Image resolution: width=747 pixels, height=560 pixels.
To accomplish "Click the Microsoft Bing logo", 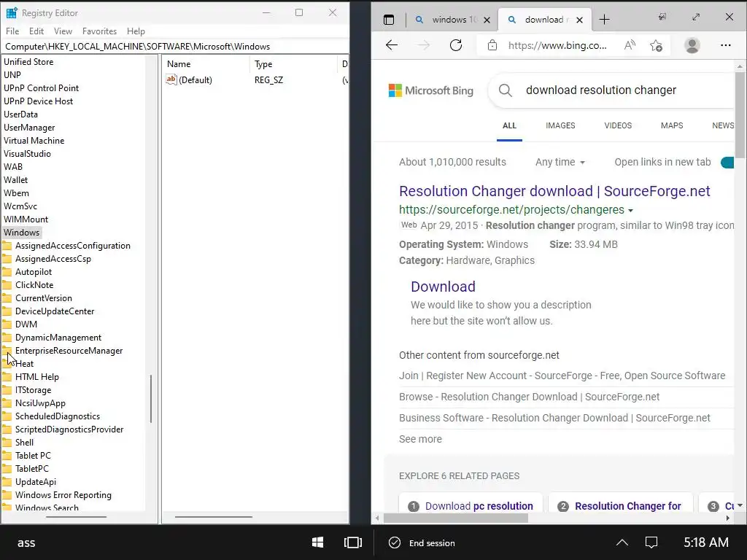I will (430, 90).
